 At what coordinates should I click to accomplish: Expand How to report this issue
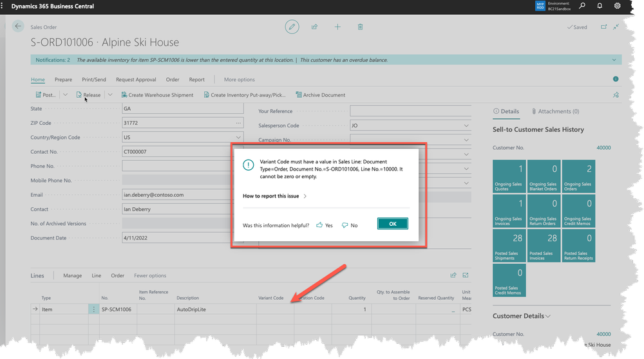(274, 196)
